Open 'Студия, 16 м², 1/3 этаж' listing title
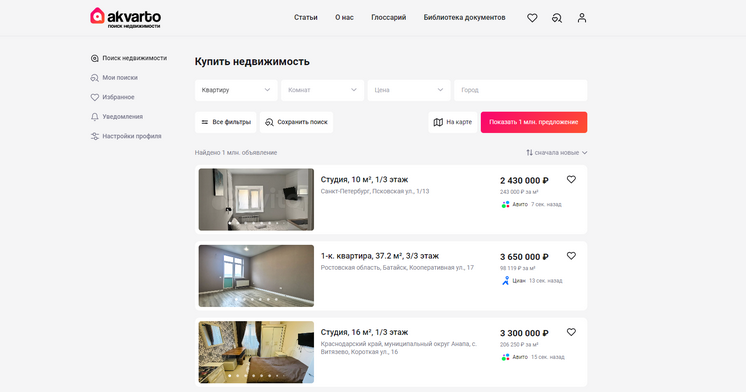This screenshot has width=746, height=392. coord(364,332)
